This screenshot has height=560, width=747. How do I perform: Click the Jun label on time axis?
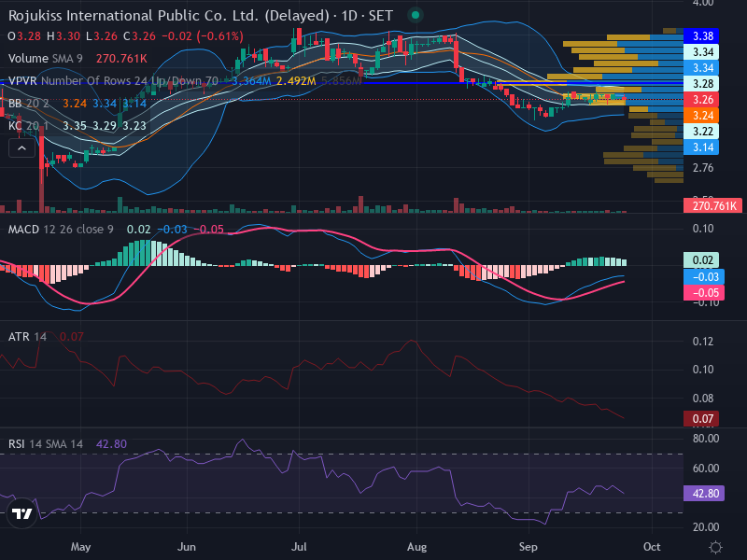pos(186,547)
